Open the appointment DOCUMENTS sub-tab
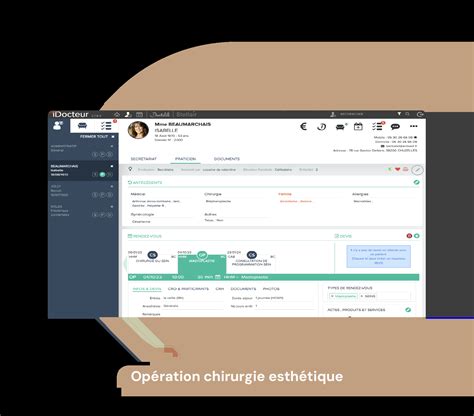The height and width of the screenshot is (416, 474). point(243,289)
